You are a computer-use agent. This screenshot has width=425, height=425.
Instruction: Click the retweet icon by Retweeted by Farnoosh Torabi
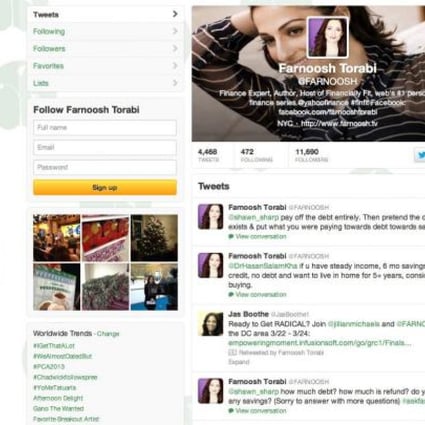232,352
